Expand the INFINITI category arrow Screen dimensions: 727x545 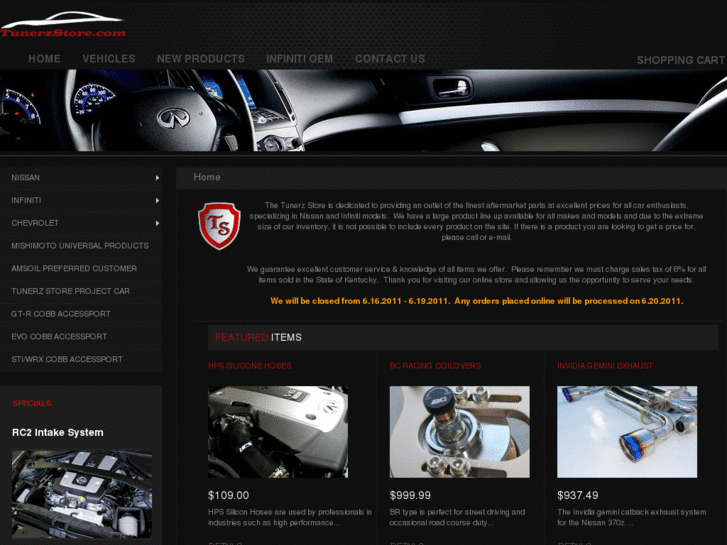tap(158, 200)
